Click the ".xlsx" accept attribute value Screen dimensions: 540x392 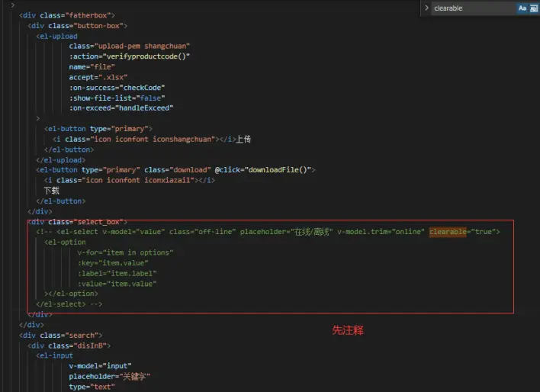[115, 77]
